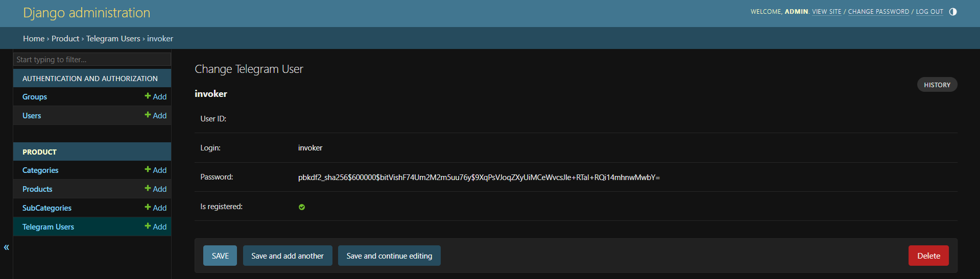Click Save and continue editing button

tap(389, 256)
